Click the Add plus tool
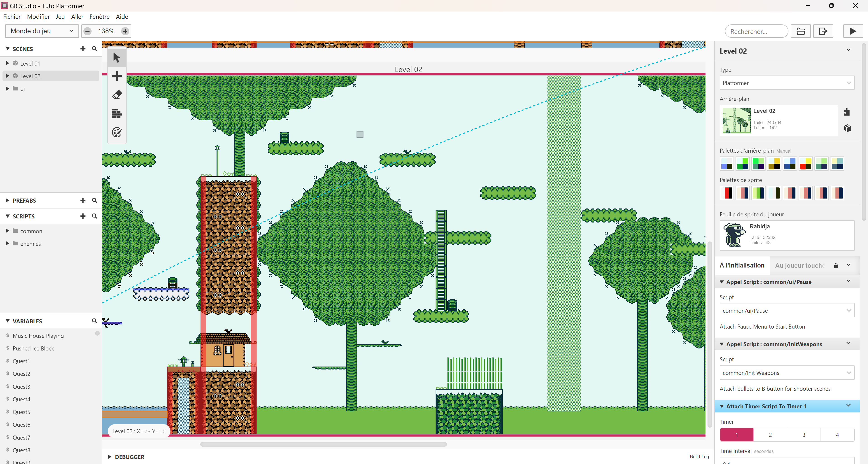868x464 pixels. point(117,76)
